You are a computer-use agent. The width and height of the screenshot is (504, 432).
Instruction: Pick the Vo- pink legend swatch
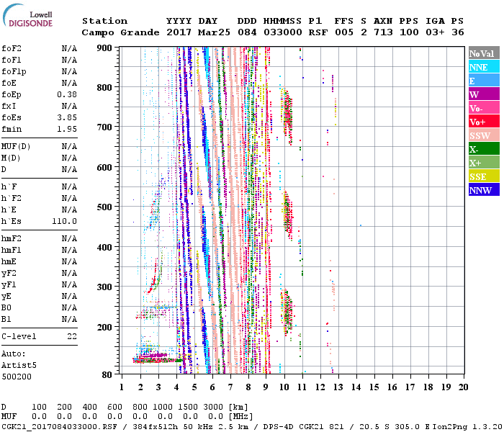482,108
